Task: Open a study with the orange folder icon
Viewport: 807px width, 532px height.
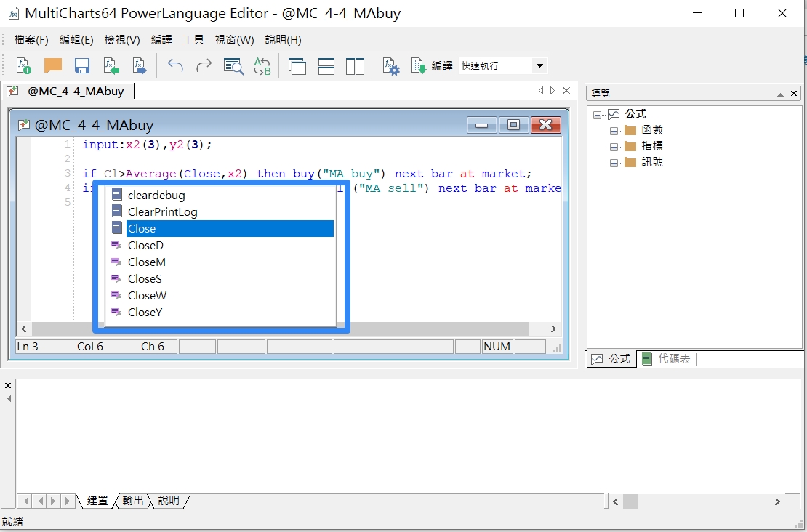Action: 53,65
